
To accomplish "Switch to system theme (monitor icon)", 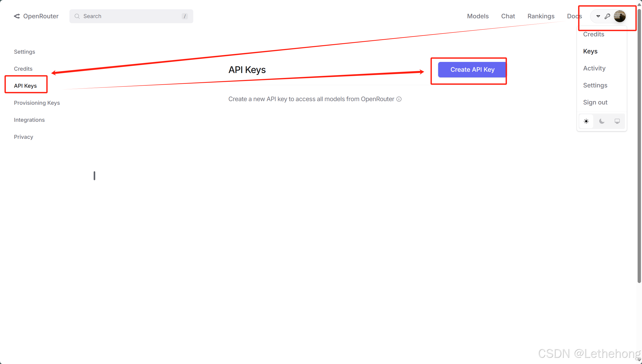I will 617,121.
